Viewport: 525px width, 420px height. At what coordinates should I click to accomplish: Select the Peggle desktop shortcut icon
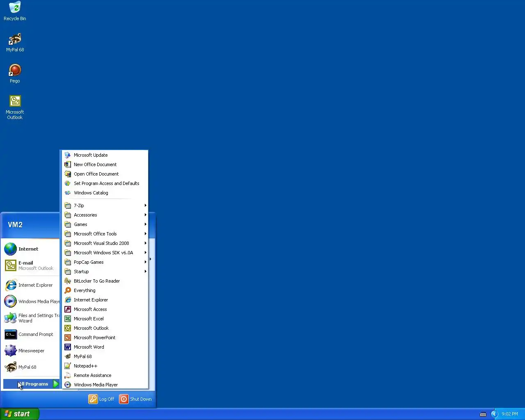(x=15, y=73)
